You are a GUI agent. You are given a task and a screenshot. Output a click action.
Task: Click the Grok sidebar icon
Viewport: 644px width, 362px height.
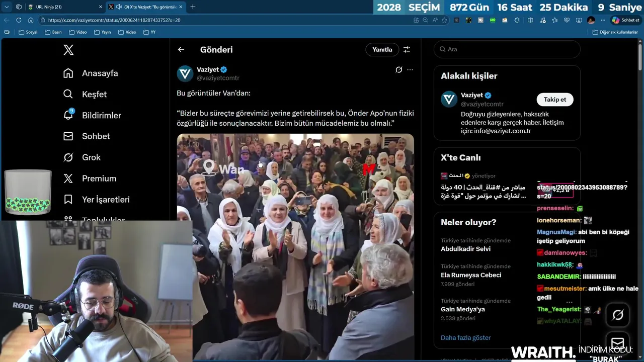[x=68, y=157]
